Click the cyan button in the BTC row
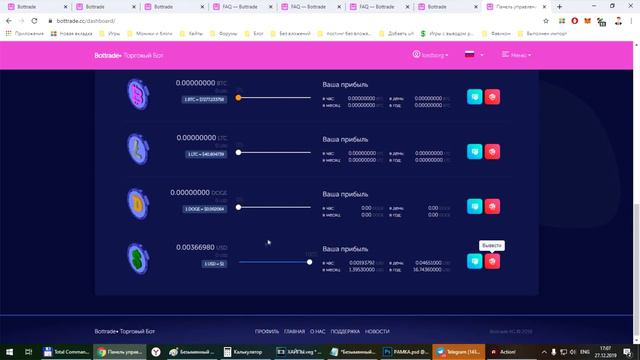Image resolution: width=640 pixels, height=360 pixels. click(474, 97)
